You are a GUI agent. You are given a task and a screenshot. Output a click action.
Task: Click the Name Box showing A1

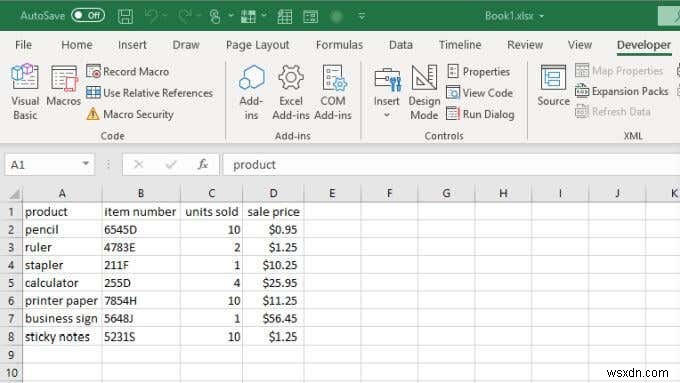(42, 165)
